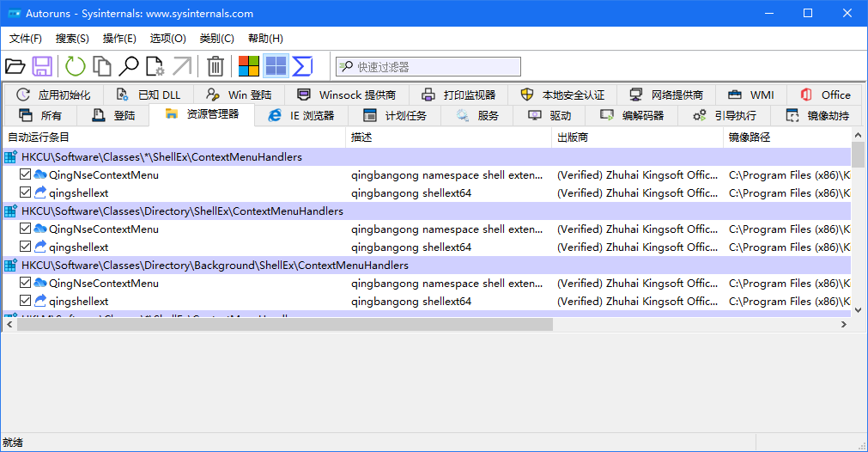
Task: Click the Sigma VirusTotal toolbar icon
Action: pos(302,66)
